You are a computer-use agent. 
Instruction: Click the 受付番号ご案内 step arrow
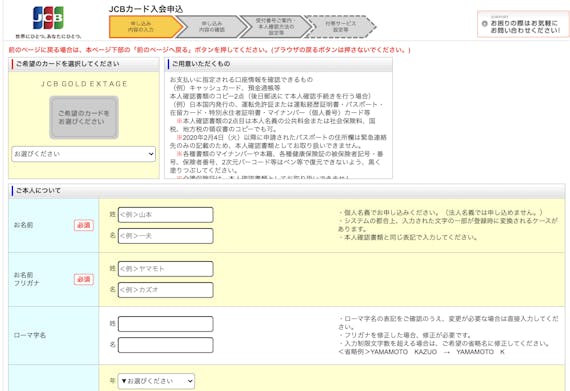(x=276, y=27)
